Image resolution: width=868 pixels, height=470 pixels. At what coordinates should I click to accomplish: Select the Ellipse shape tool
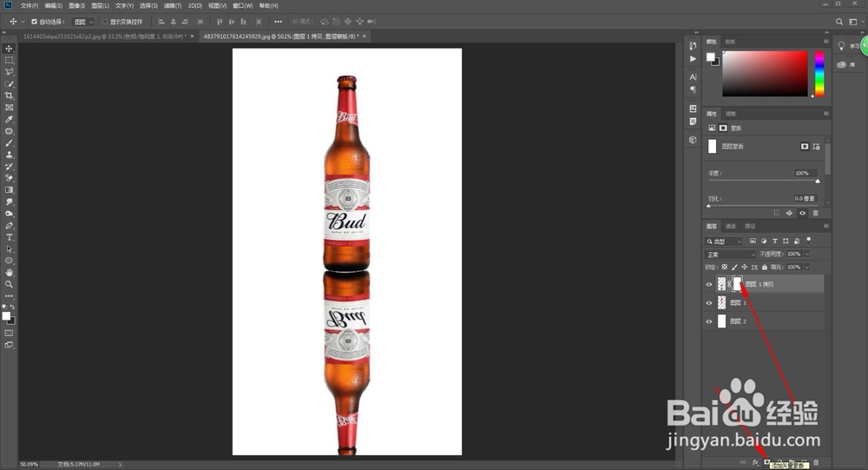[9, 261]
